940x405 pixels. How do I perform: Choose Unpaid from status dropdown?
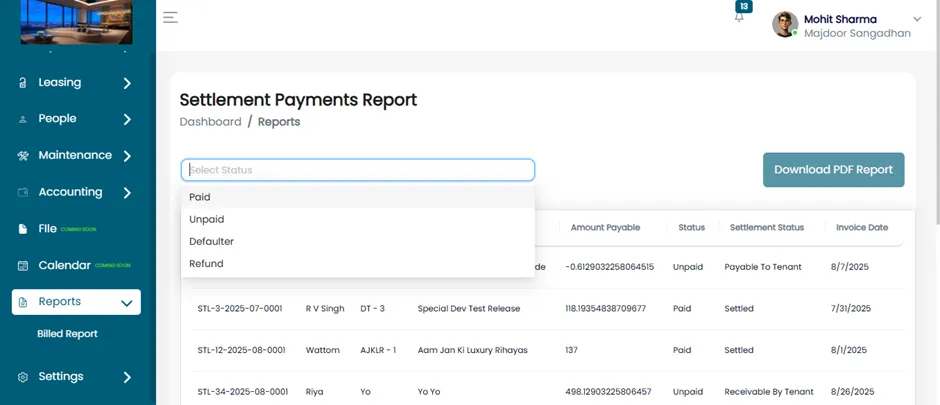point(358,219)
